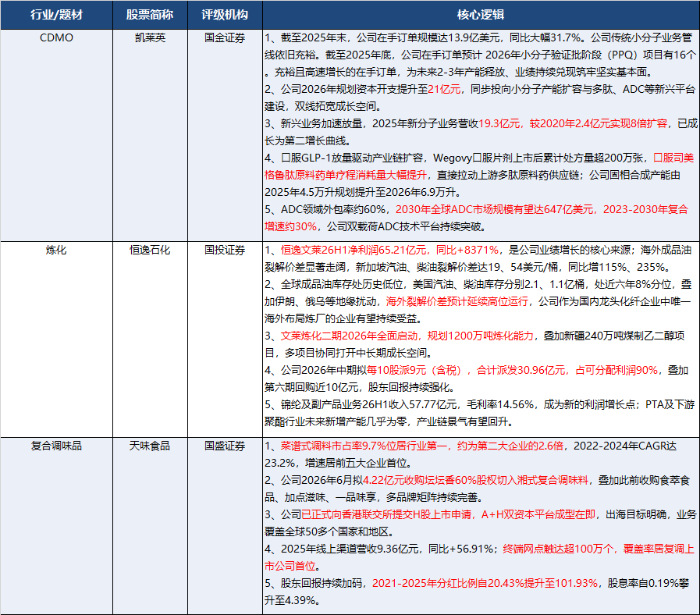The height and width of the screenshot is (615, 700).
Task: Select the 凯莱英 stock name cell
Action: [150, 135]
